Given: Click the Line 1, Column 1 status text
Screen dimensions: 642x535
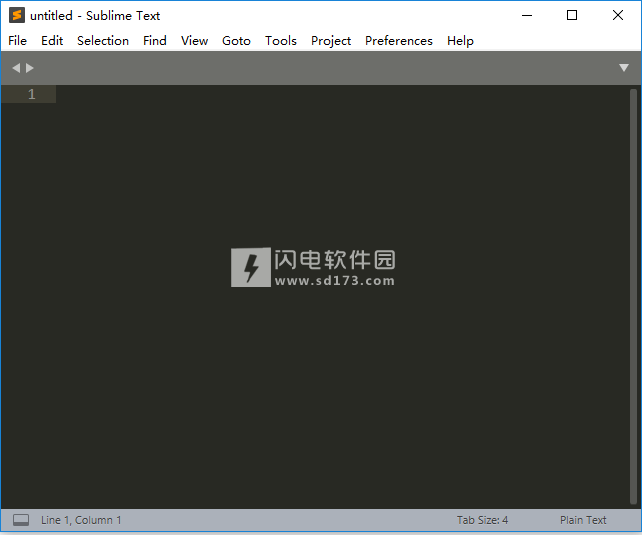Looking at the screenshot, I should click(x=81, y=520).
